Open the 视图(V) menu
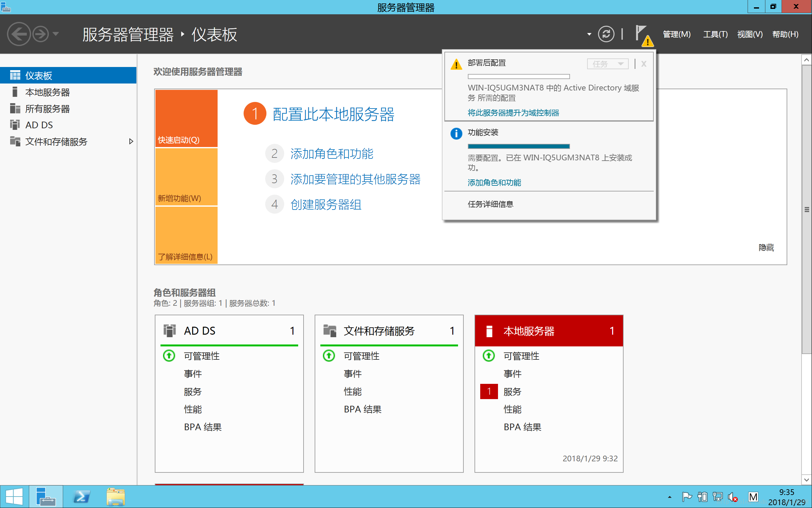 [x=750, y=34]
